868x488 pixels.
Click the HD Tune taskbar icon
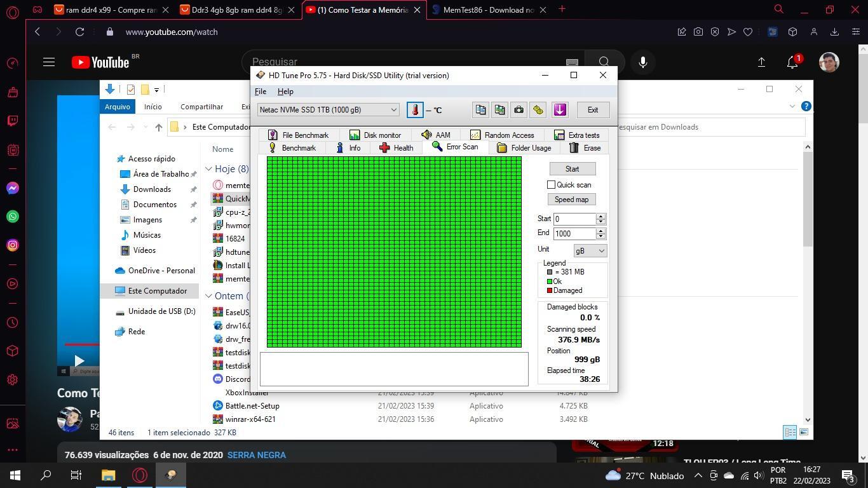[x=170, y=475]
